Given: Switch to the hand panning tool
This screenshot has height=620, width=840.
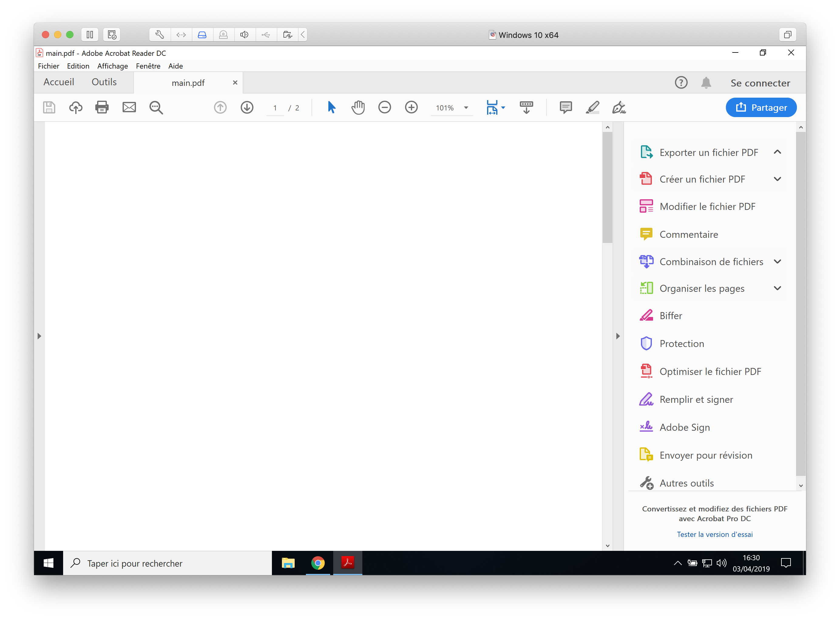Looking at the screenshot, I should 357,107.
